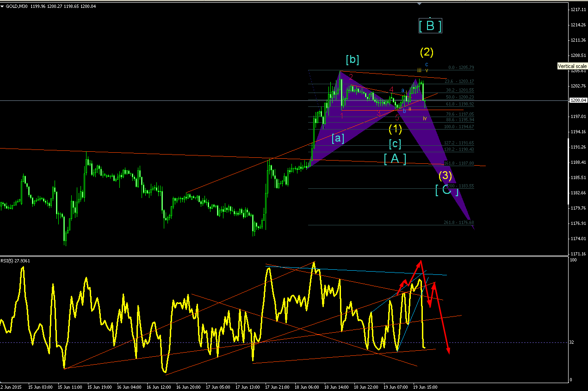The width and height of the screenshot is (588, 391).
Task: Select the yellow iv sub-wave label
Action: pyautogui.click(x=425, y=118)
